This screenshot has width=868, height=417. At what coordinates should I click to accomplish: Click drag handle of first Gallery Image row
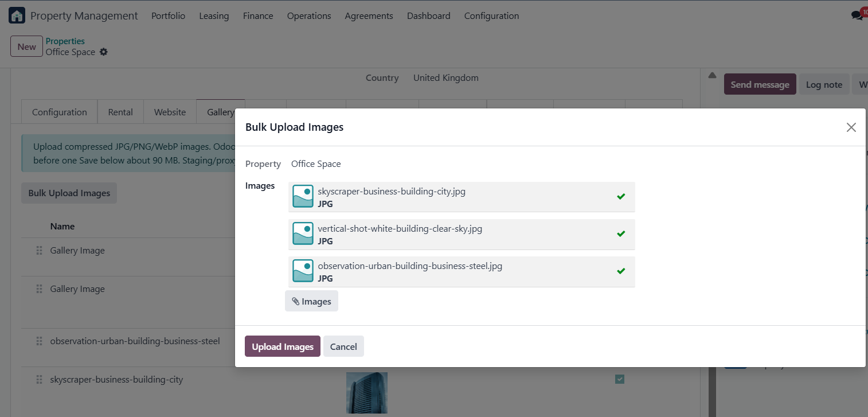point(40,251)
